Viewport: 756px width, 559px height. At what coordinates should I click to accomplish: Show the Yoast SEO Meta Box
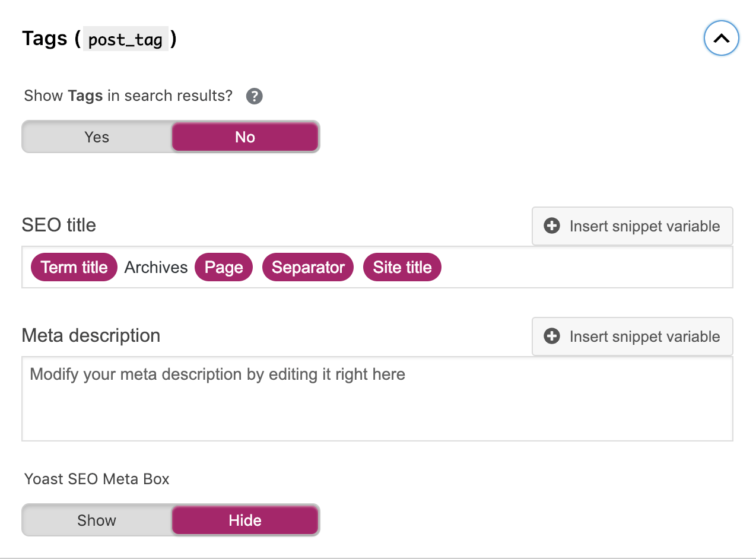coord(97,520)
